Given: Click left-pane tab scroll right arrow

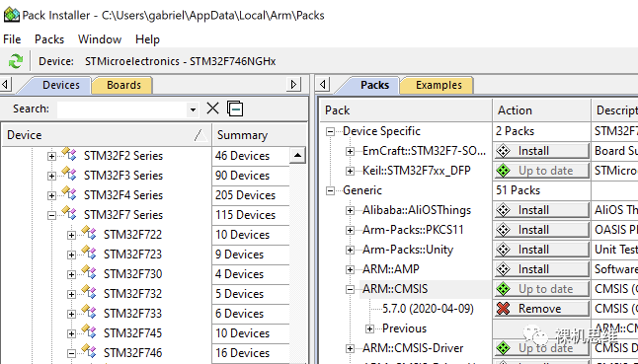Looking at the screenshot, I should [x=293, y=85].
